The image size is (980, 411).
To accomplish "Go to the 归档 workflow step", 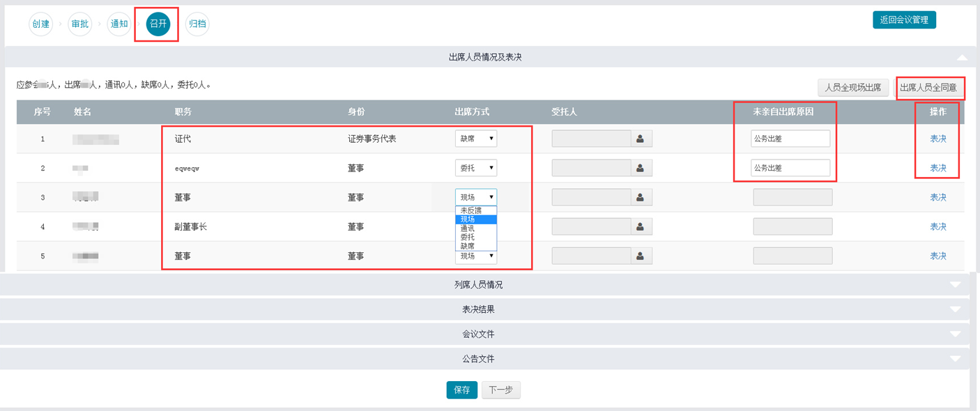I will pyautogui.click(x=197, y=24).
